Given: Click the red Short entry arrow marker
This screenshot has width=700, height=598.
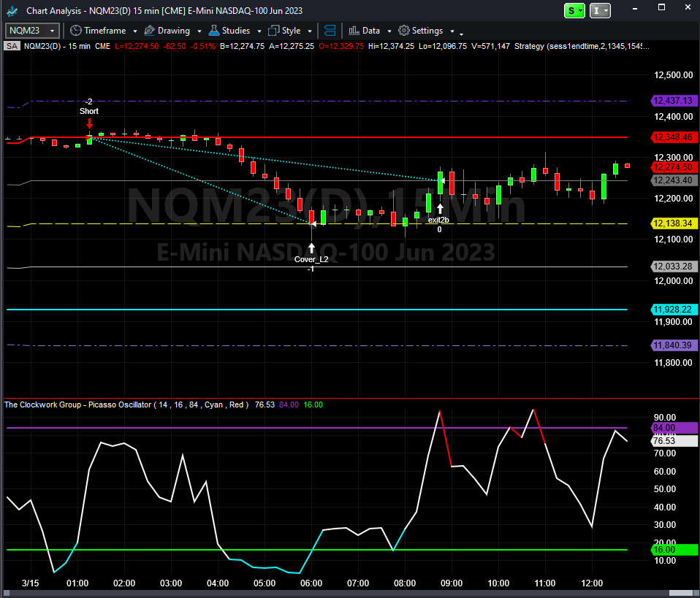Looking at the screenshot, I should 89,123.
